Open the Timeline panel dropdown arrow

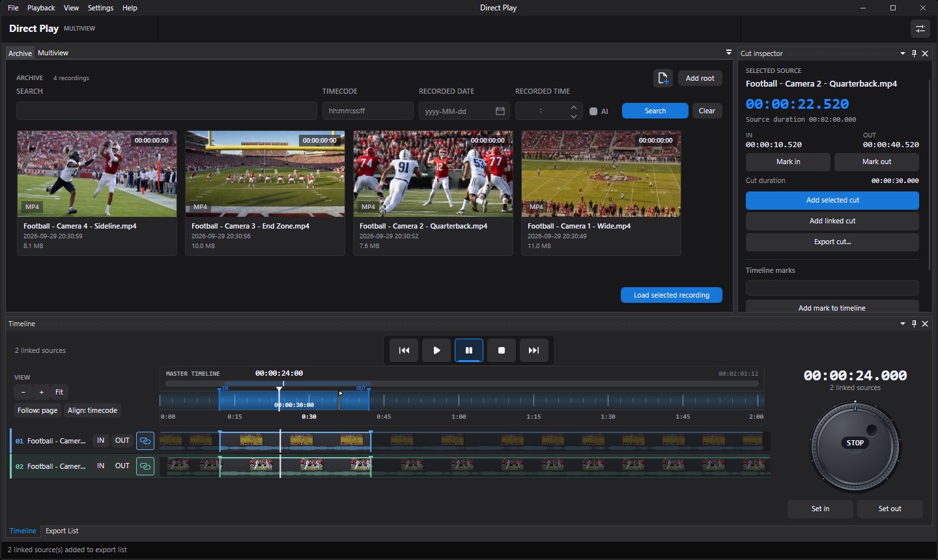tap(903, 324)
